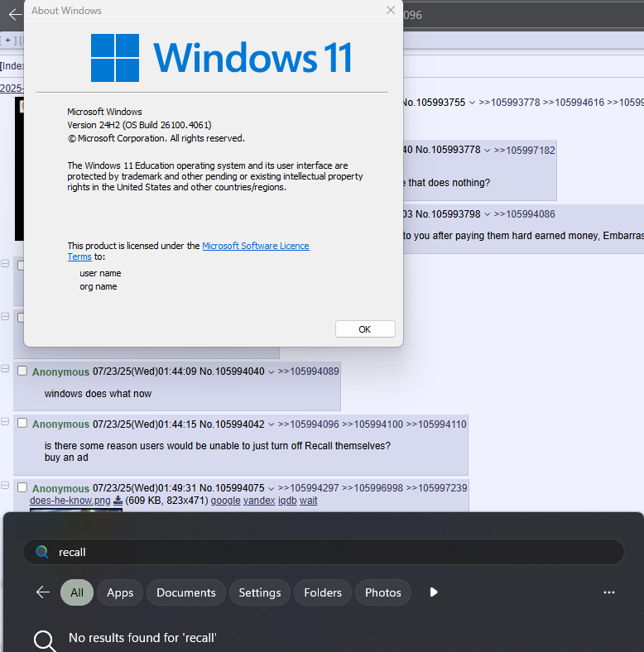Hide post 105994042 with minus icon
This screenshot has width=644, height=652.
click(x=5, y=421)
